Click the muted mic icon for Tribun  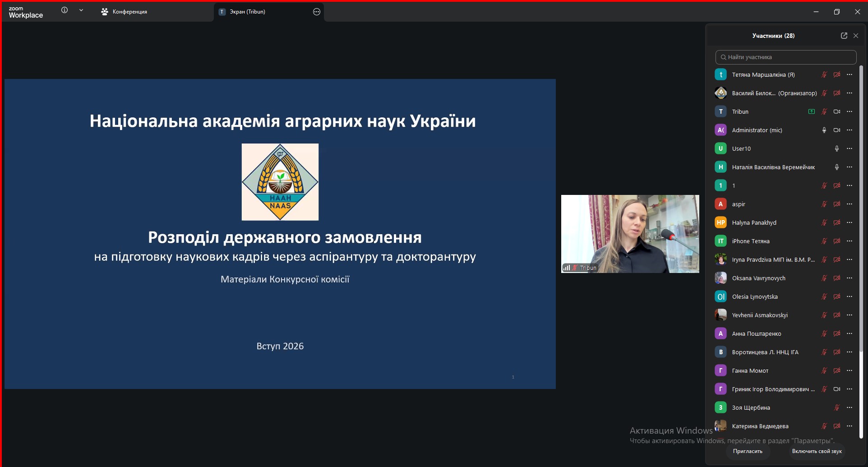coord(824,111)
